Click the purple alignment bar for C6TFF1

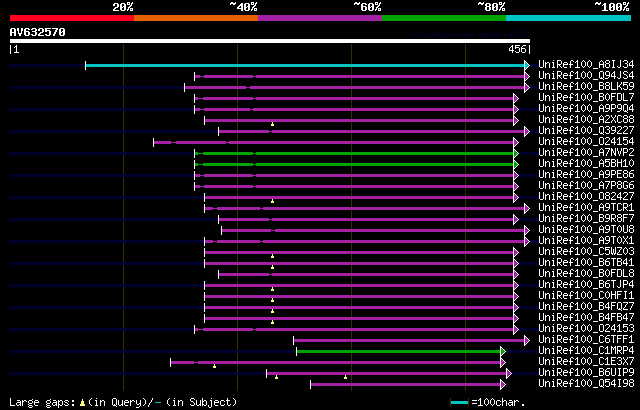click(x=409, y=341)
